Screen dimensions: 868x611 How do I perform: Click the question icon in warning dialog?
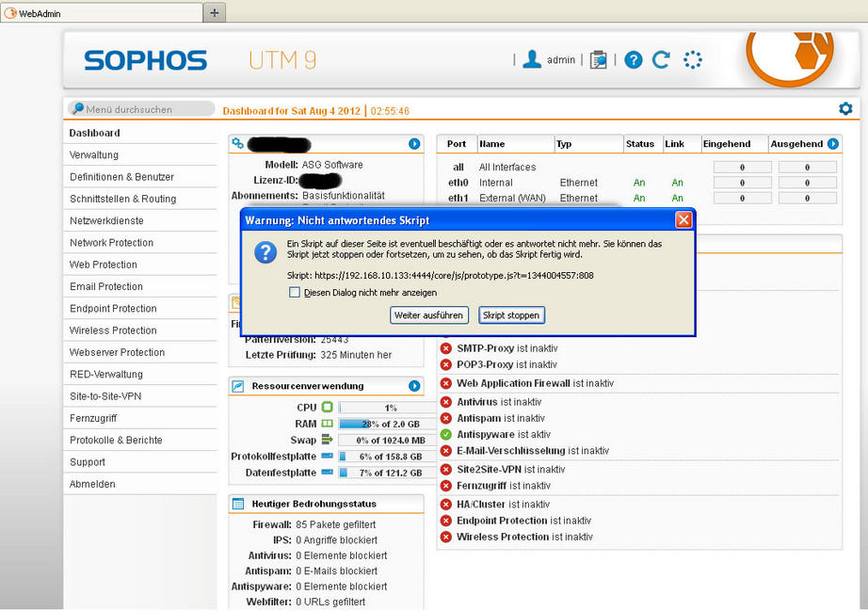265,251
